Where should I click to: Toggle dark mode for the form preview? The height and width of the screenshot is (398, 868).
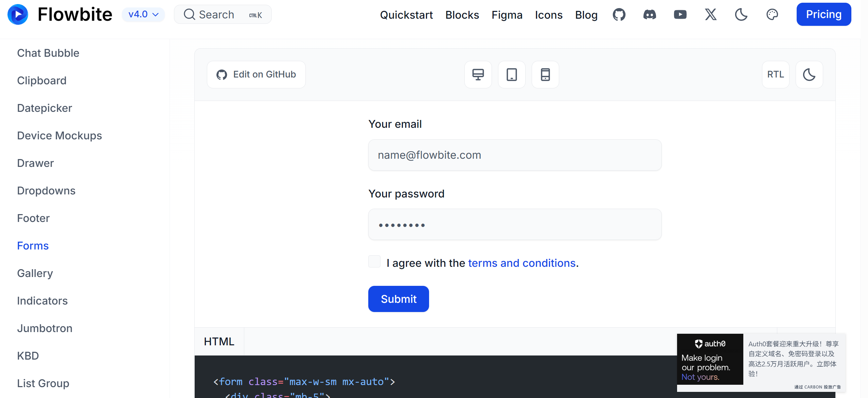[x=809, y=74]
